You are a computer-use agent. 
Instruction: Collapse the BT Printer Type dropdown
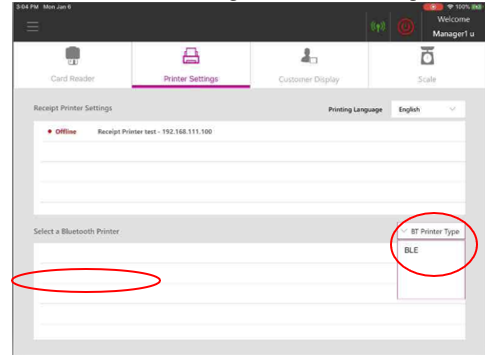(x=431, y=231)
